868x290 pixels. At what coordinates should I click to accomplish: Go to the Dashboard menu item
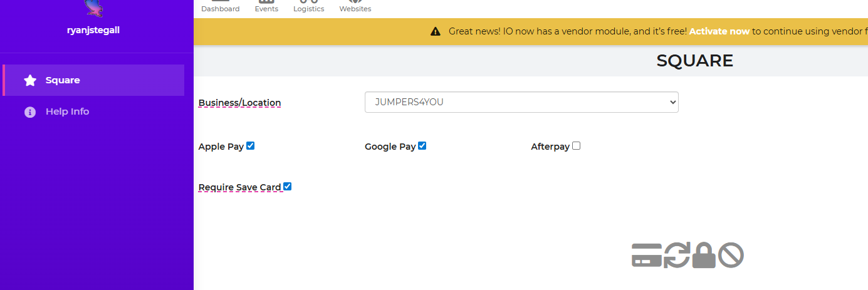220,8
